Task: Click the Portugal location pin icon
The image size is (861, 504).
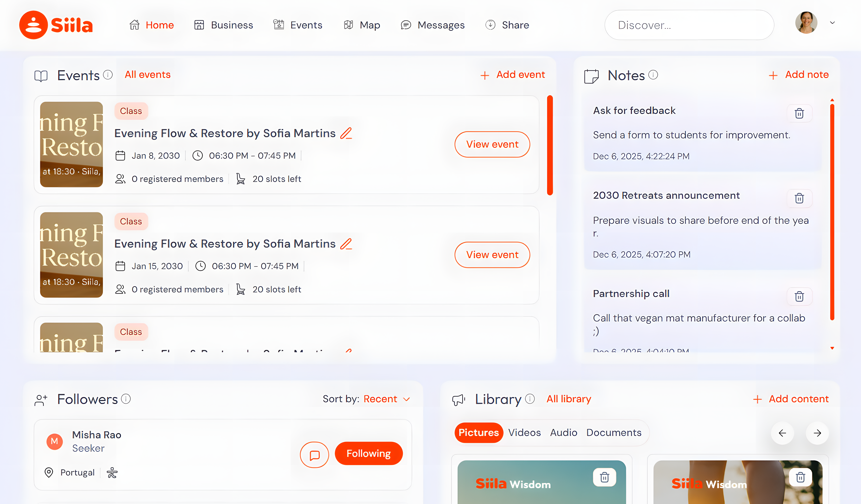Action: click(49, 473)
